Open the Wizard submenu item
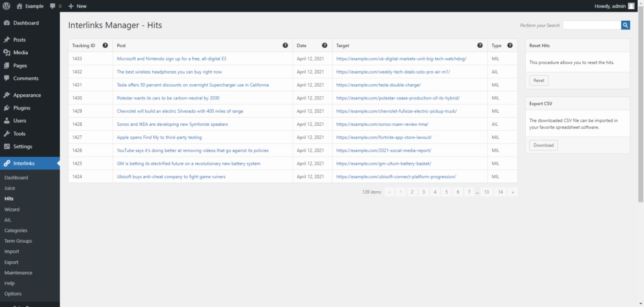This screenshot has height=307, width=644. 11,209
